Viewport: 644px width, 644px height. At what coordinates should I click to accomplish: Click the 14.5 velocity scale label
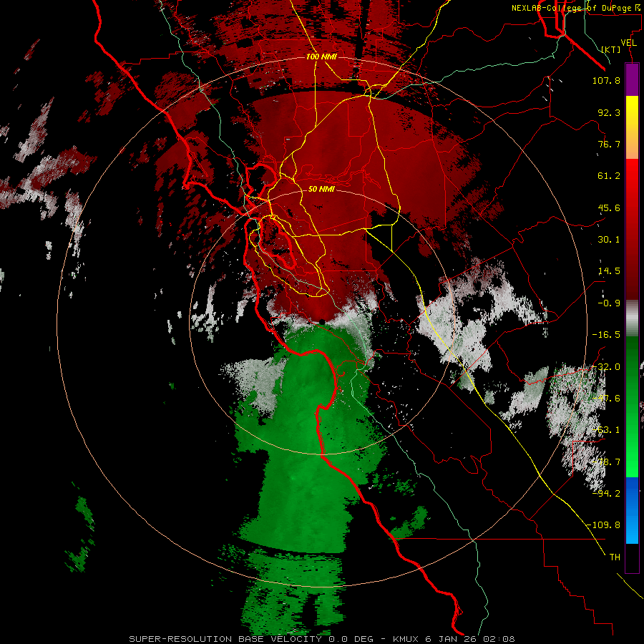point(609,271)
